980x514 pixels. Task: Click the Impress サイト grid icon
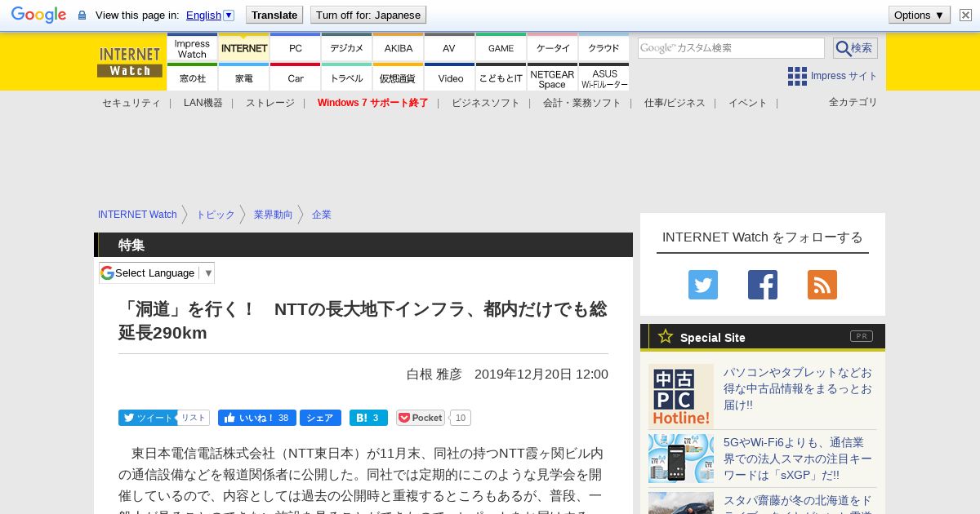(x=797, y=77)
